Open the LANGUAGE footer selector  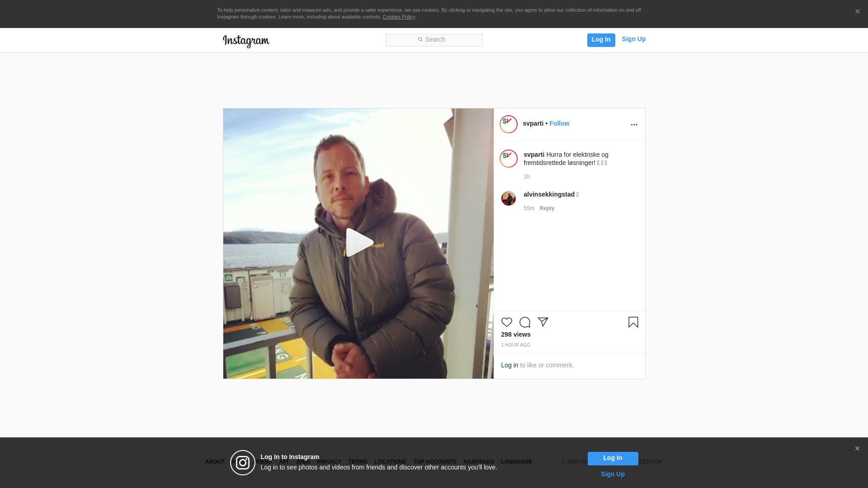coord(517,462)
